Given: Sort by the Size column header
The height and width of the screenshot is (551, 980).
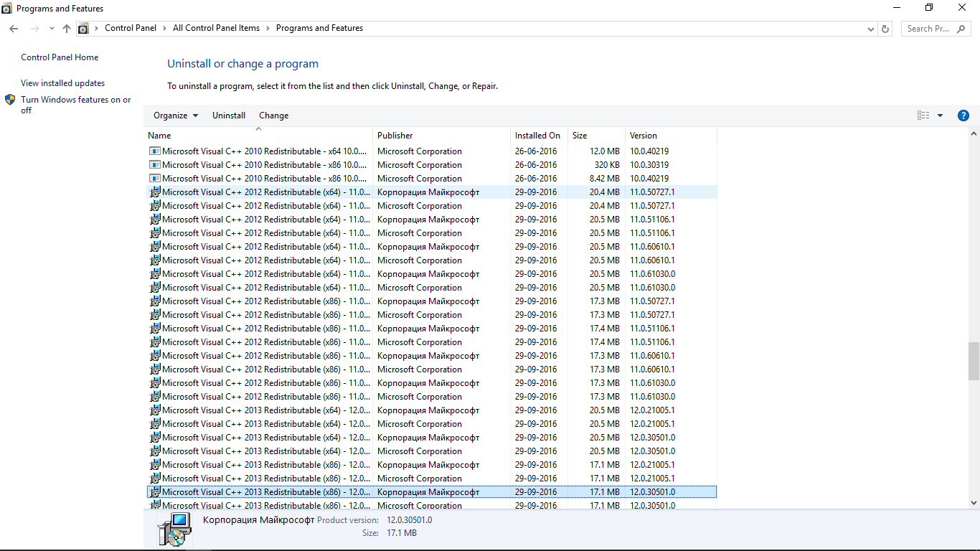Looking at the screenshot, I should [x=597, y=136].
